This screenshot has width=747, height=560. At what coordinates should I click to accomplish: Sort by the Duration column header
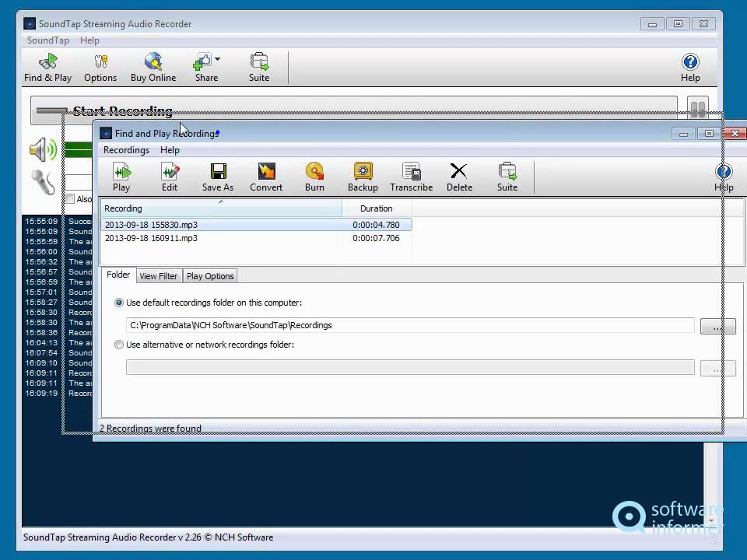point(377,208)
